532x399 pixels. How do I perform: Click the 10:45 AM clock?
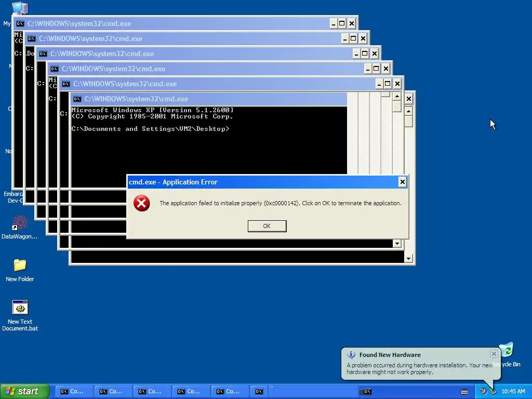point(513,391)
